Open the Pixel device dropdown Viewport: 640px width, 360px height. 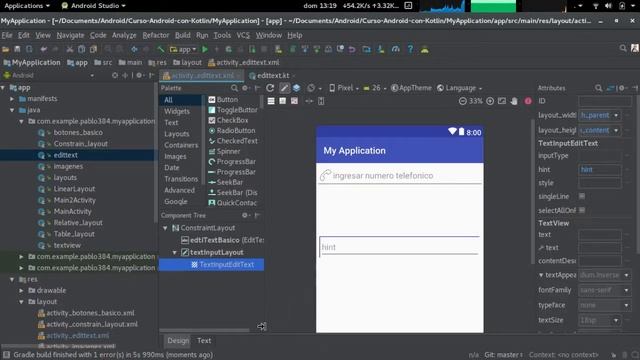344,88
